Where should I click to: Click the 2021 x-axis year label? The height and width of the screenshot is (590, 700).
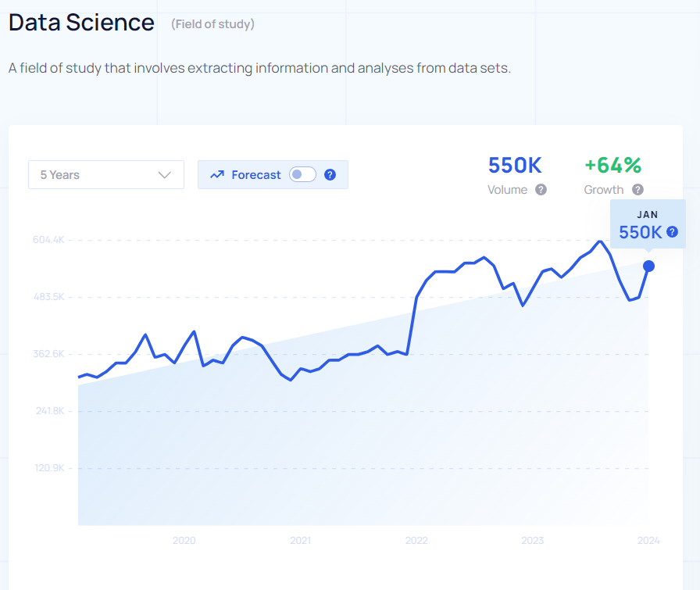pyautogui.click(x=301, y=541)
